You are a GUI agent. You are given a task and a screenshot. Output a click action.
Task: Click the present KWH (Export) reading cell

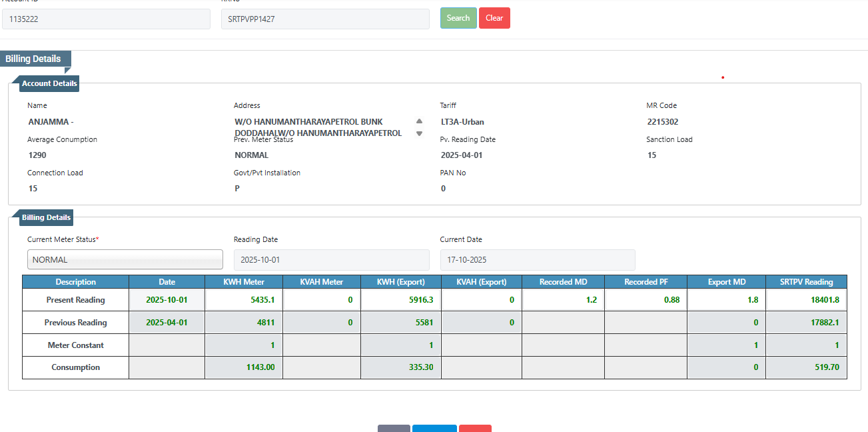[x=400, y=300]
